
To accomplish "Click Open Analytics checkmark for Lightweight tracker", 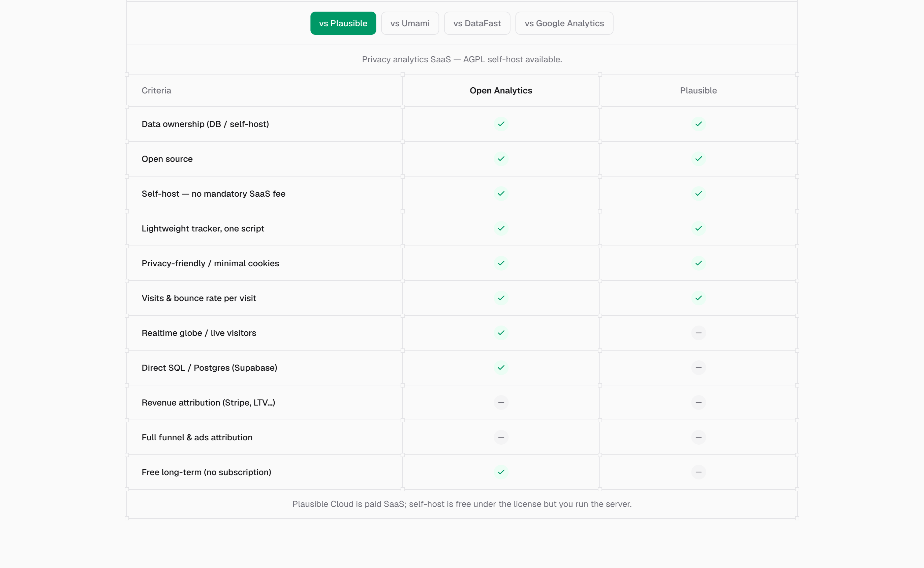I will (501, 228).
